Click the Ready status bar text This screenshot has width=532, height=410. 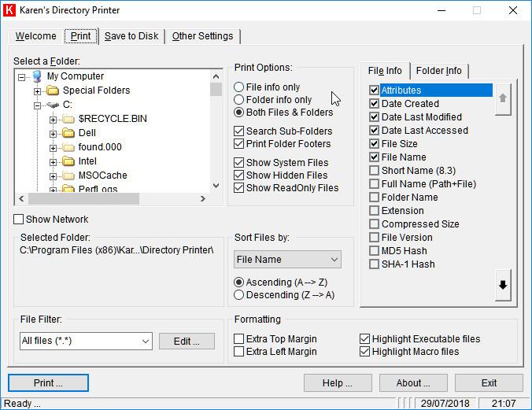pyautogui.click(x=22, y=404)
